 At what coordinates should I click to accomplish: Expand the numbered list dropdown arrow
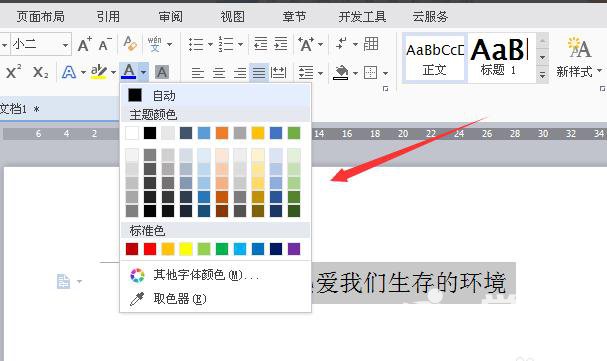coord(240,44)
